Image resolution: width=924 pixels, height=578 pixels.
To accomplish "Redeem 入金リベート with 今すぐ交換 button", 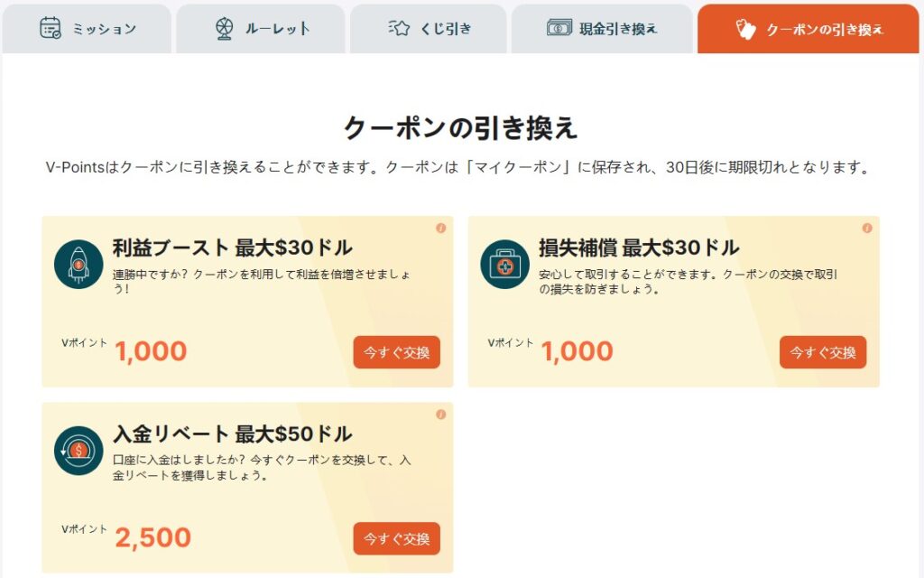I will coord(396,539).
